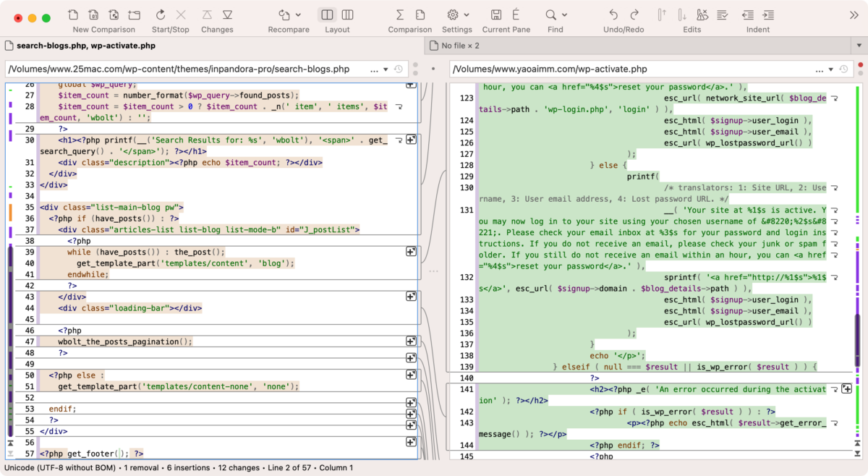The width and height of the screenshot is (868, 476).
Task: Jump to the next change
Action: 228,14
